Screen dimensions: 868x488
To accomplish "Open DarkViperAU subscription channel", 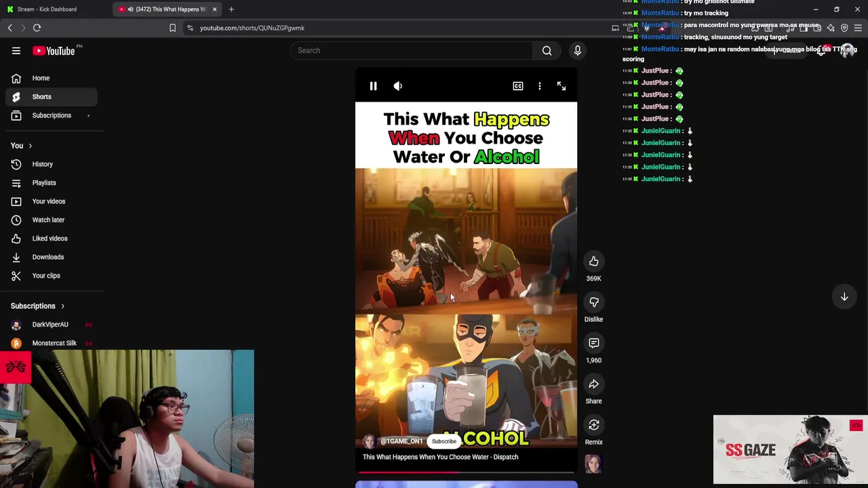I will pos(52,325).
